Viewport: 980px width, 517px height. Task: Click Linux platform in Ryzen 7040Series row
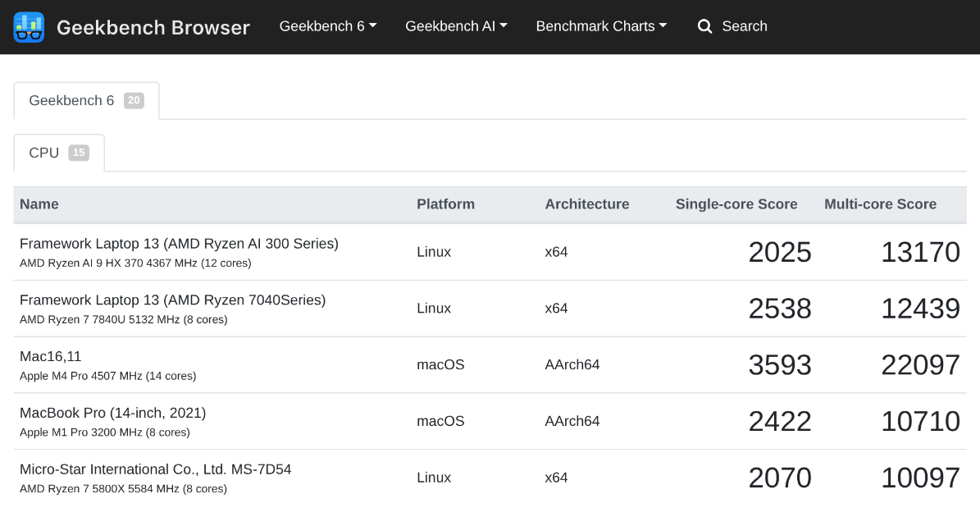coord(434,309)
